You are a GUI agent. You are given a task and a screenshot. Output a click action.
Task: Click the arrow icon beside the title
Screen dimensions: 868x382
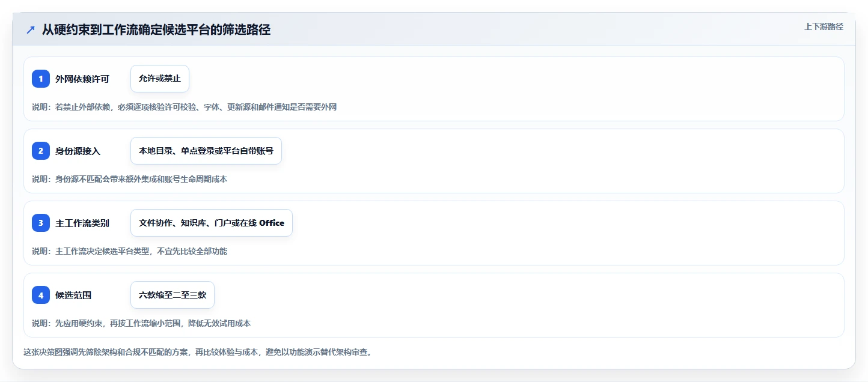tap(31, 29)
